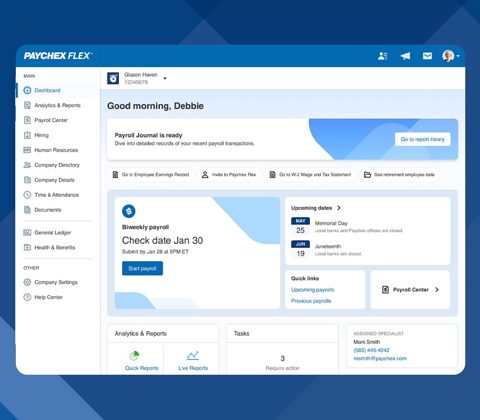
Task: Click the Analytics & Reports card heading
Action: [x=141, y=334]
